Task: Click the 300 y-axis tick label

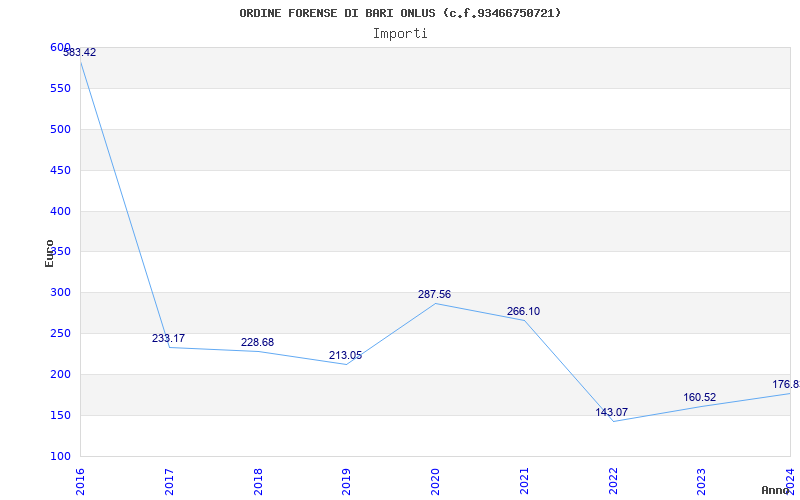Action: click(60, 292)
